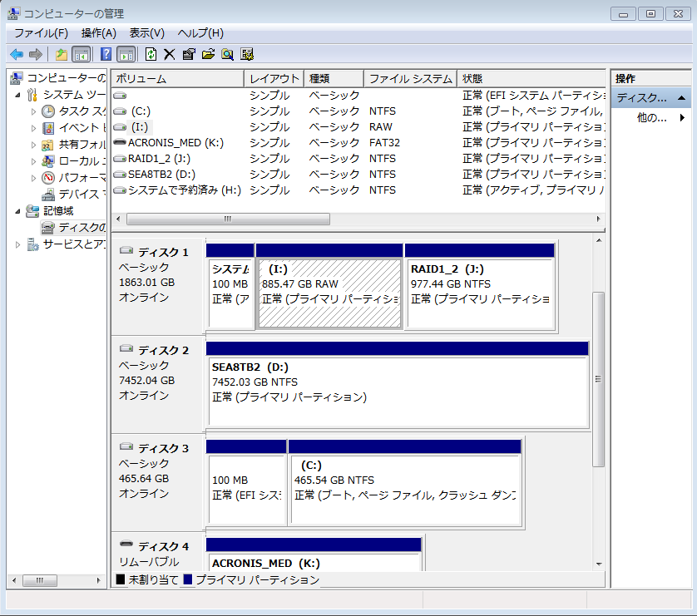Click the black X delete icon
The image size is (697, 616).
tap(169, 54)
